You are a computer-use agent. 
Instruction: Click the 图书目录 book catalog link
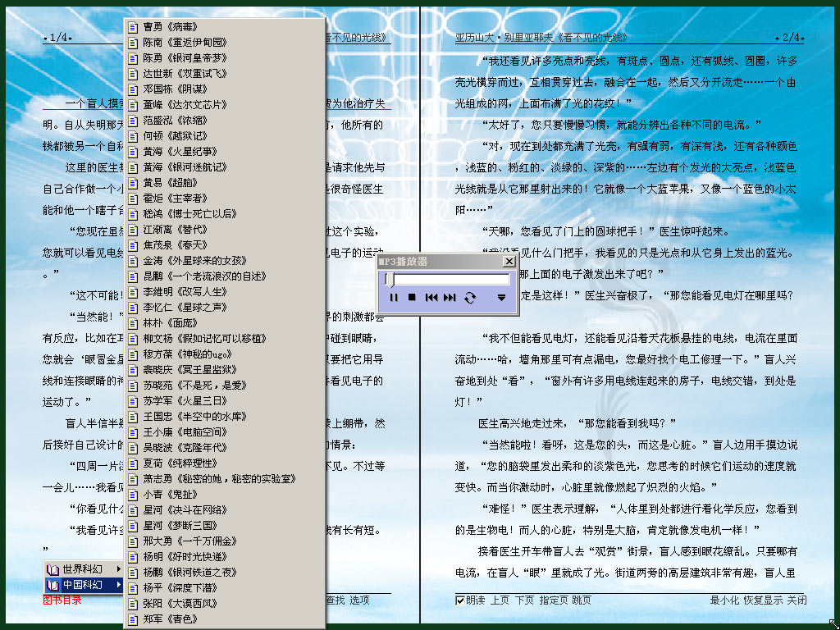62,600
